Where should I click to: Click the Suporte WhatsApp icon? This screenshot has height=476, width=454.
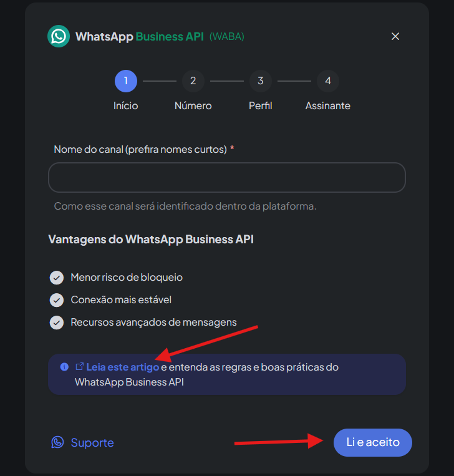[57, 442]
